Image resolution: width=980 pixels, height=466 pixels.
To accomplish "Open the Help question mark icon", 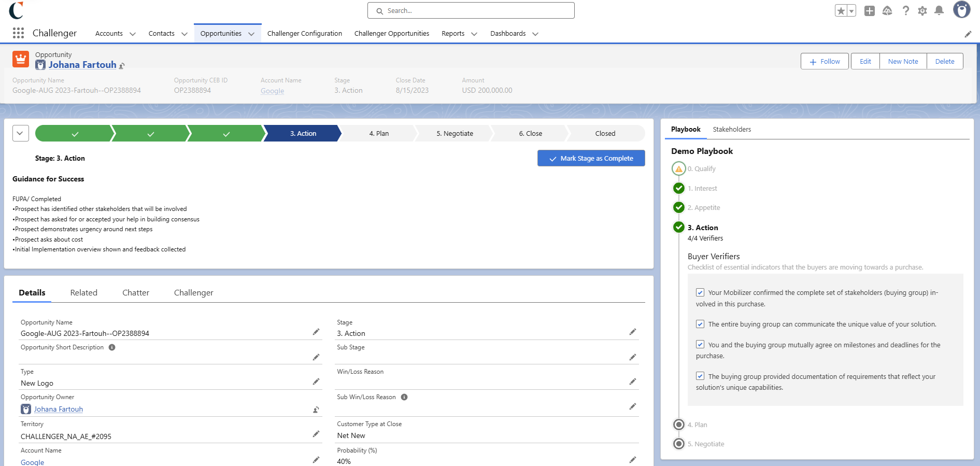I will (905, 10).
